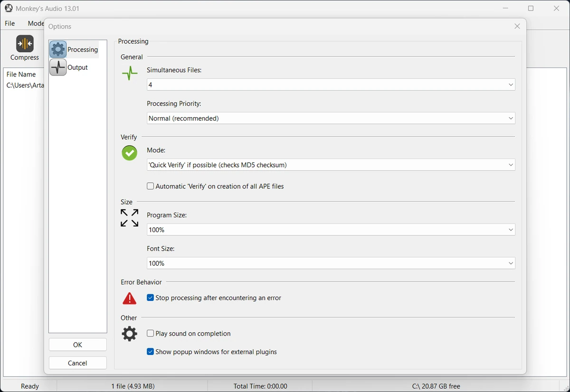Click the 'Ready' status bar text

click(30, 386)
